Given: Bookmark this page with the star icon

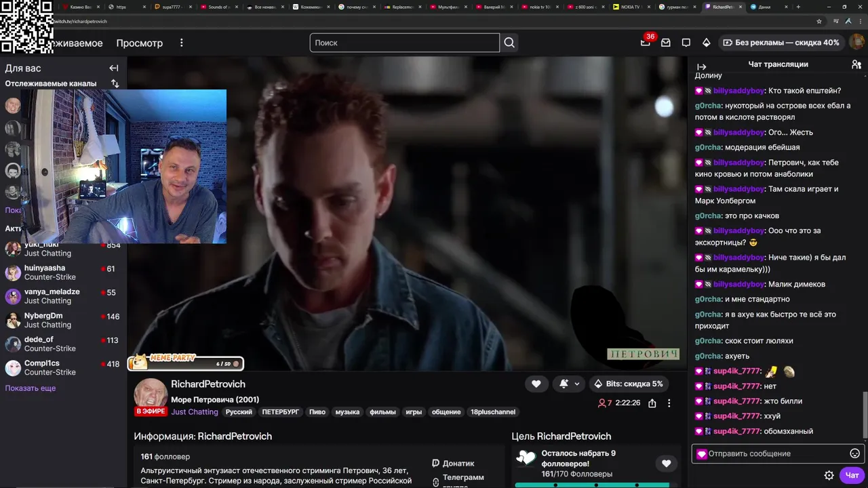Looking at the screenshot, I should [x=819, y=21].
